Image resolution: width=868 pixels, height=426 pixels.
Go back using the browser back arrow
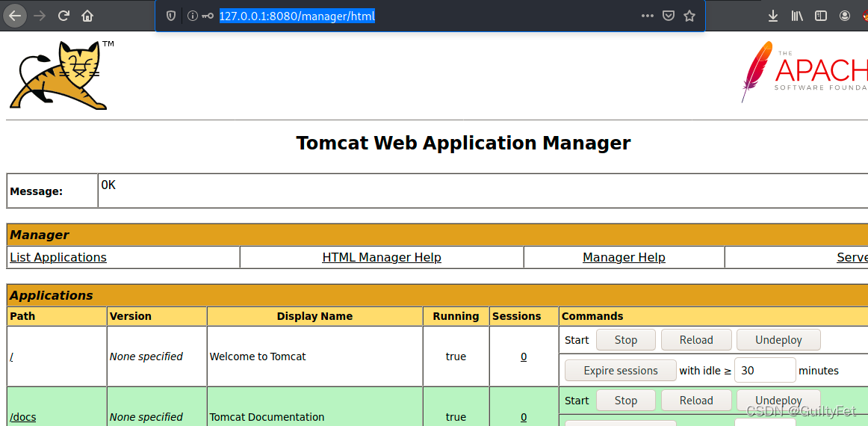(x=15, y=16)
